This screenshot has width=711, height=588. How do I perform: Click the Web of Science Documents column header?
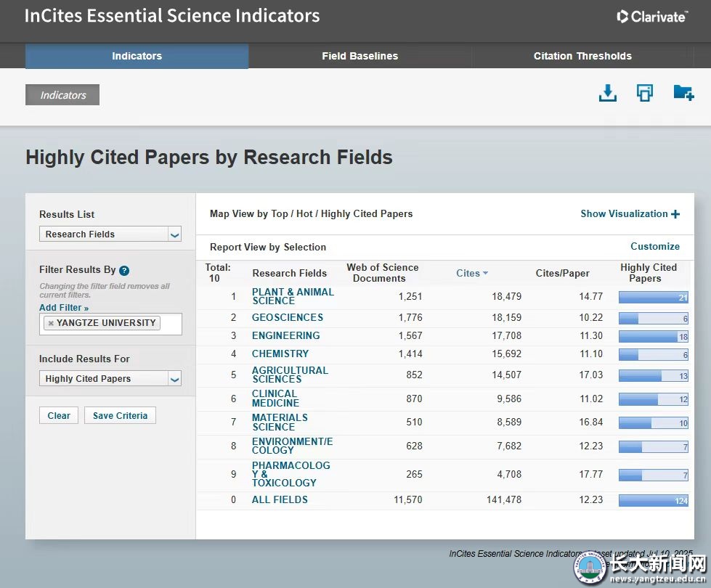click(382, 273)
